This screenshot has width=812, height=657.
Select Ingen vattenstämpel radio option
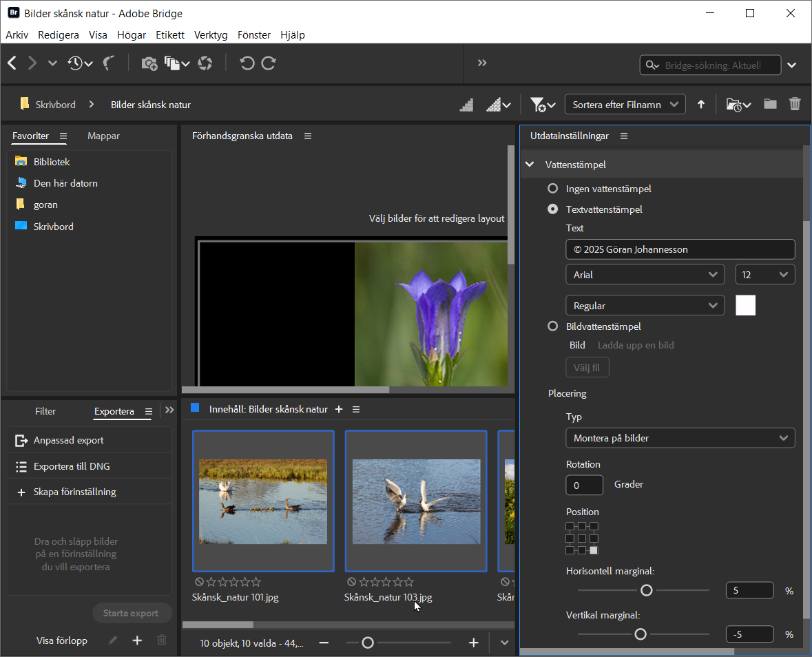coord(552,189)
